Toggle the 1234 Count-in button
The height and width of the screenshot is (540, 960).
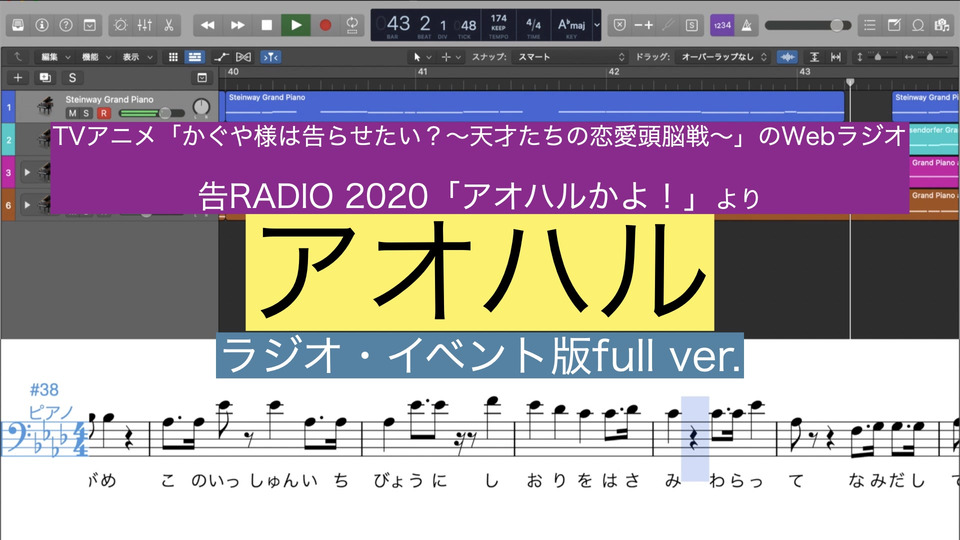(722, 25)
